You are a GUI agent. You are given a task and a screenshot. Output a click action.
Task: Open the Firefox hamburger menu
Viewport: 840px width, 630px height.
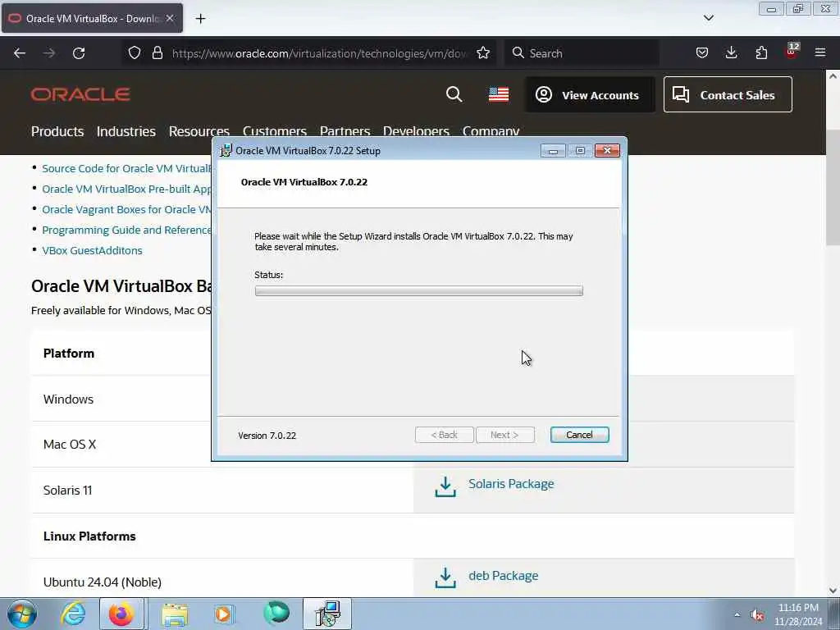click(x=820, y=53)
